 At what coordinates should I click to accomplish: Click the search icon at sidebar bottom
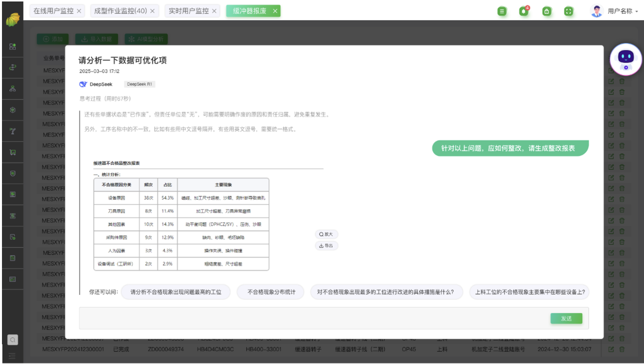13,339
